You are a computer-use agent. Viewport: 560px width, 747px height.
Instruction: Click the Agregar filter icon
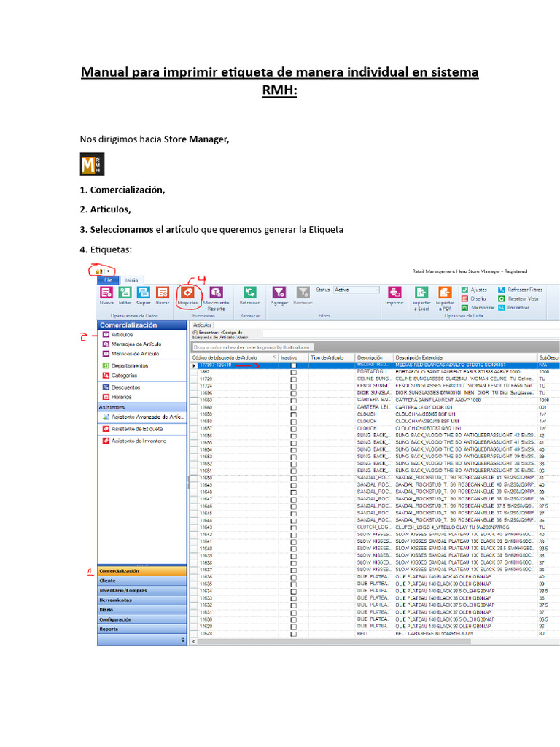point(279,292)
